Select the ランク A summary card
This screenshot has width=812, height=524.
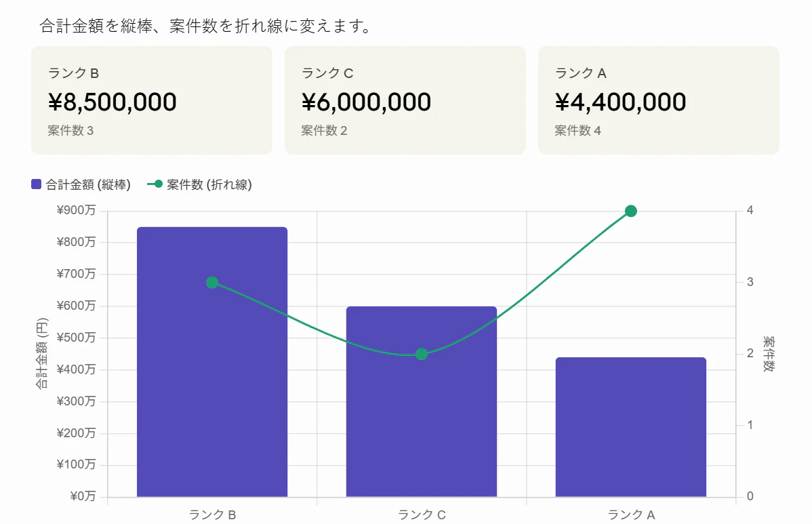tap(659, 100)
